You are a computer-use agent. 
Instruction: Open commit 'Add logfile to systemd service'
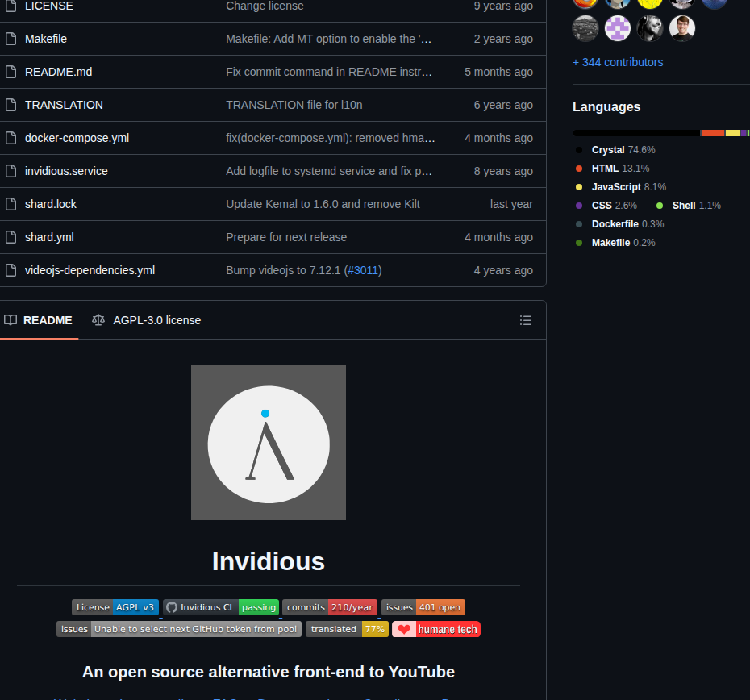[x=329, y=171]
